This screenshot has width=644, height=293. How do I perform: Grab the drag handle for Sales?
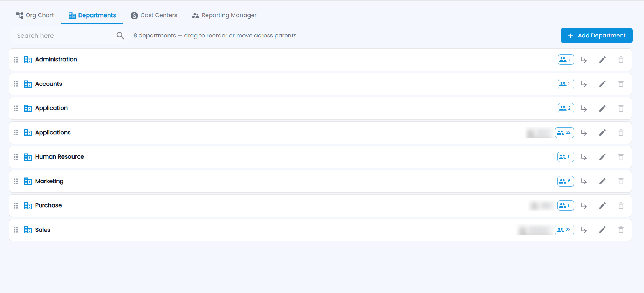click(16, 230)
